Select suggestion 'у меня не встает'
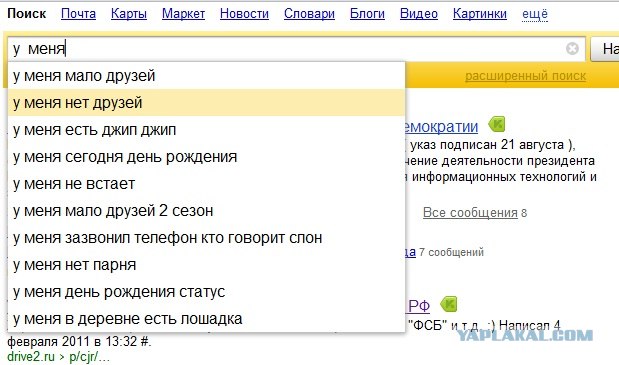Image resolution: width=619 pixels, height=365 pixels. pyautogui.click(x=206, y=184)
